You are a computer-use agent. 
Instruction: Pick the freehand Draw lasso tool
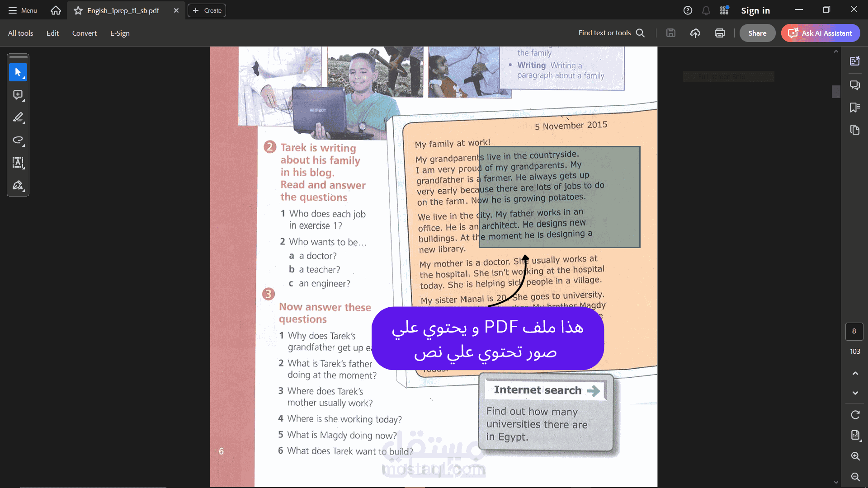click(x=18, y=140)
